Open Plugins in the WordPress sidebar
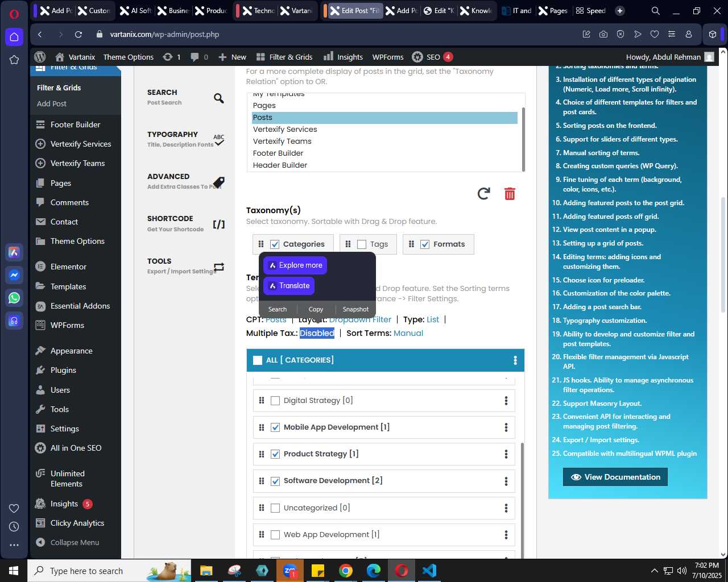This screenshot has height=582, width=728. tap(63, 370)
